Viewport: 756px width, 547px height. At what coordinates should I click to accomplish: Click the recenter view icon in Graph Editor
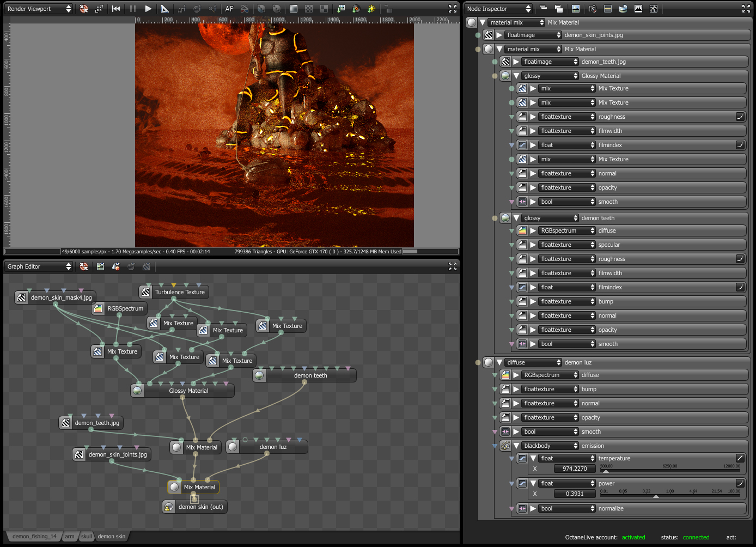coord(84,266)
